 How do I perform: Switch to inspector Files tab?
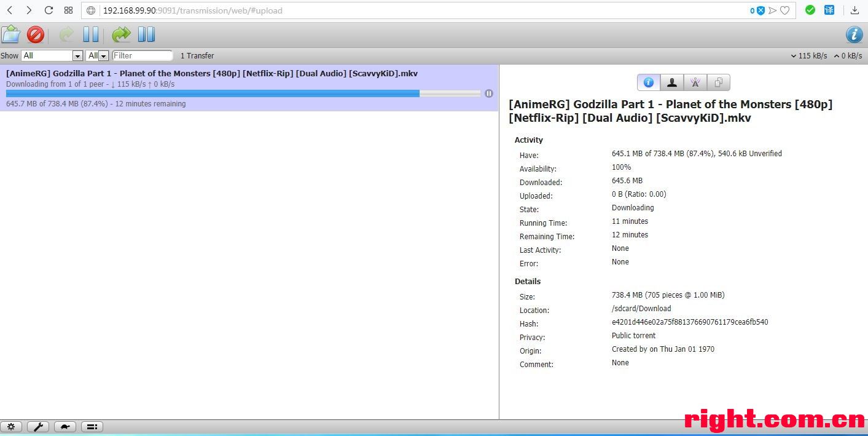click(719, 82)
